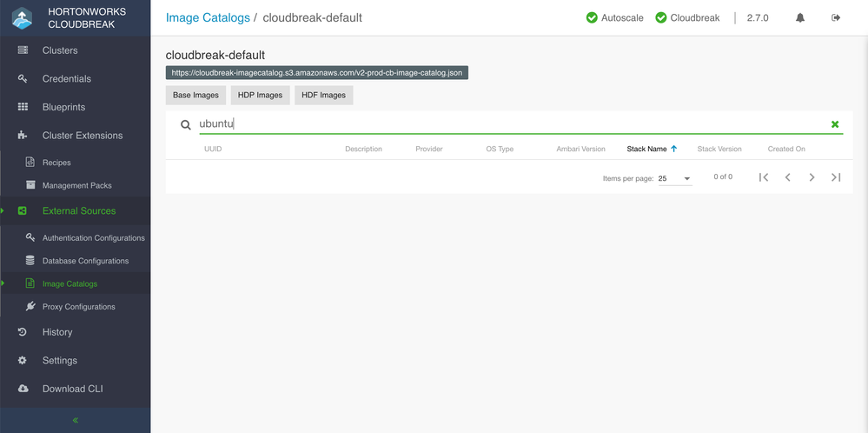Log out using the exit icon

(836, 17)
